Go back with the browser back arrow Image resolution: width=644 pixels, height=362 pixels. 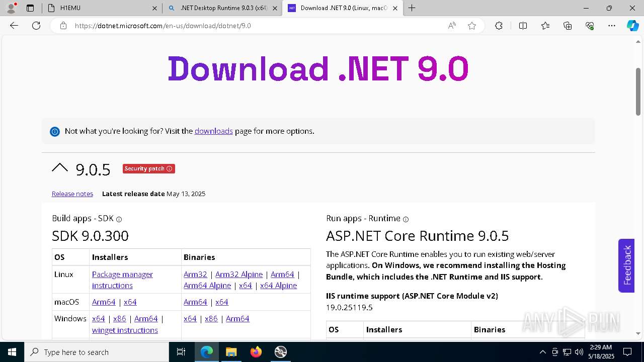pyautogui.click(x=14, y=26)
